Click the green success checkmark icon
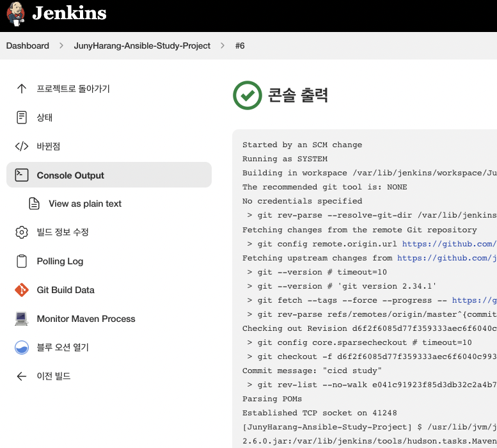 pyautogui.click(x=248, y=95)
